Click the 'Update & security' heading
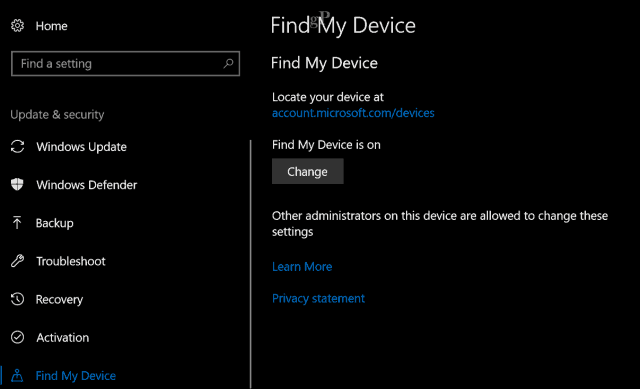This screenshot has width=640, height=389. 57,114
